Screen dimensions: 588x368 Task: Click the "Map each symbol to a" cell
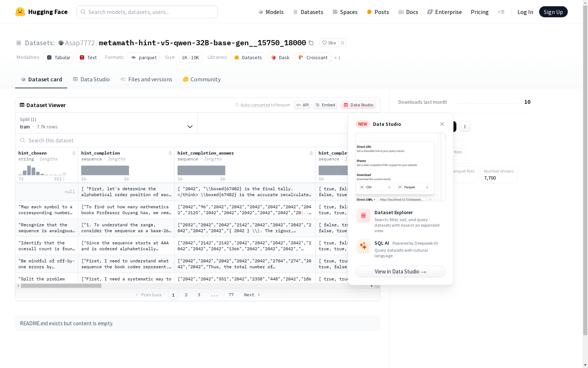click(x=47, y=210)
